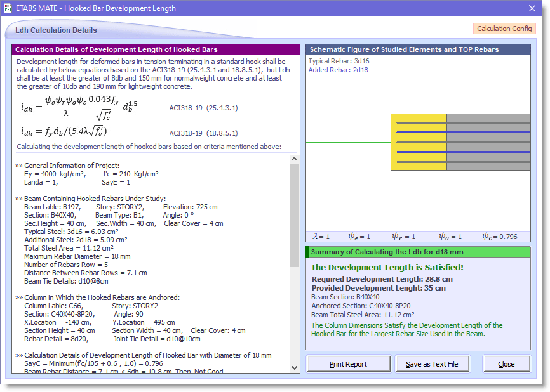
Task: Select the Ldh Calculation Details tab
Action: pos(57,30)
